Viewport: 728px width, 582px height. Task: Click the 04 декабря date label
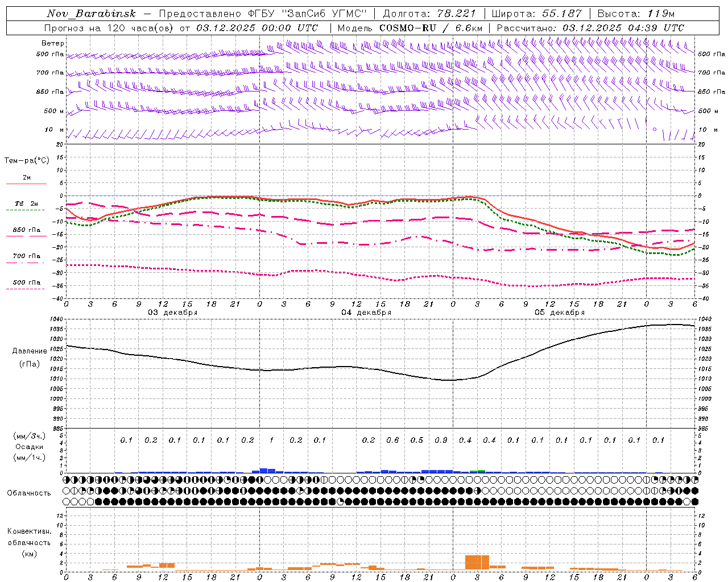pyautogui.click(x=366, y=312)
